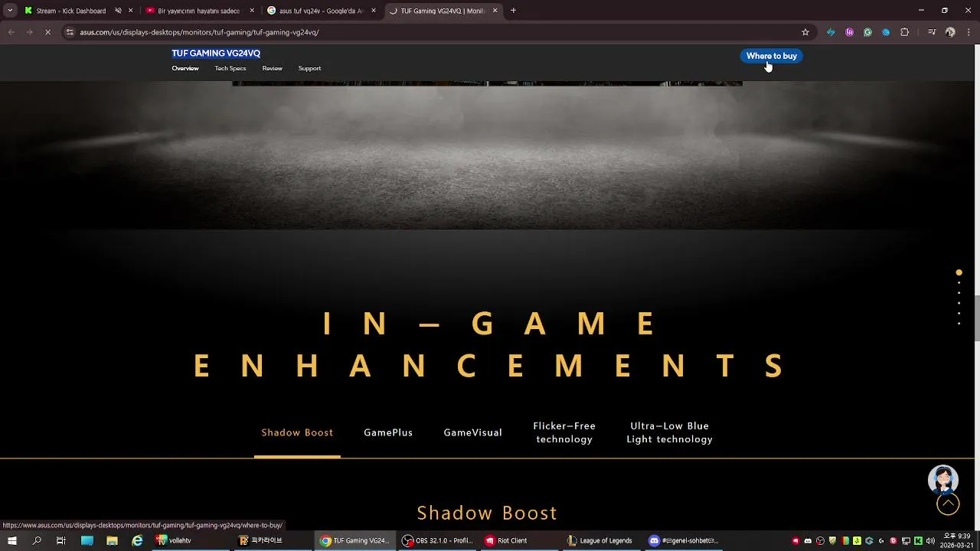The image size is (980, 551).
Task: Open Chrome's three-dot menu
Action: [x=969, y=32]
